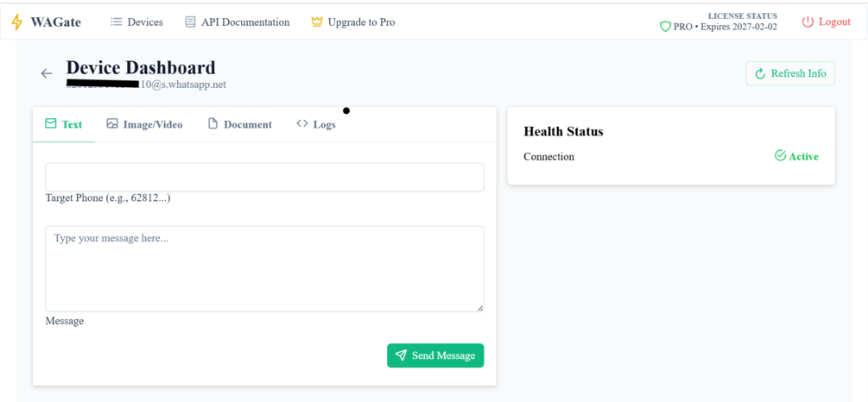Click the Refresh Info button
868x402 pixels.
[790, 74]
